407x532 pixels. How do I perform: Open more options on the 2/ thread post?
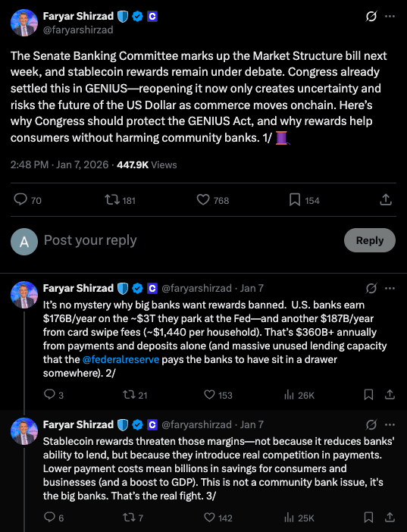(x=390, y=289)
